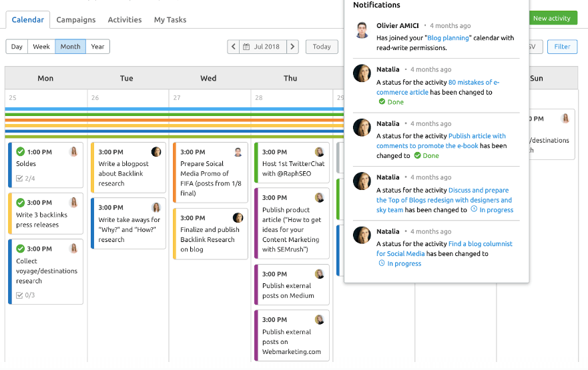Screen dimensions: 588x370
Task: Click avatar on Write take aways card
Action: point(156,207)
